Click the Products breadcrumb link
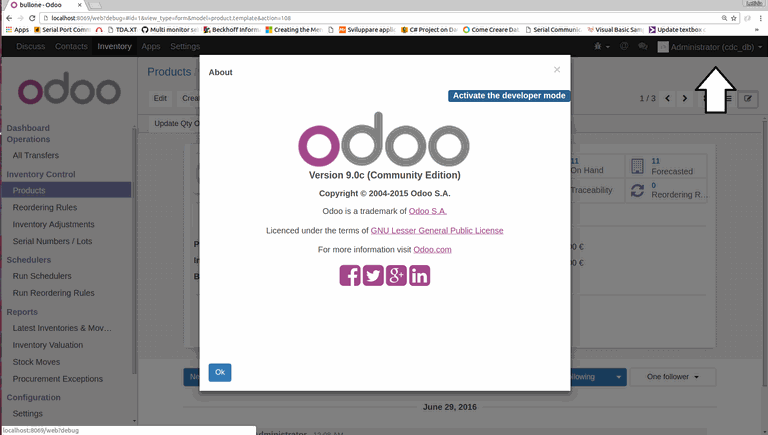Image resolution: width=768 pixels, height=435 pixels. (x=169, y=72)
